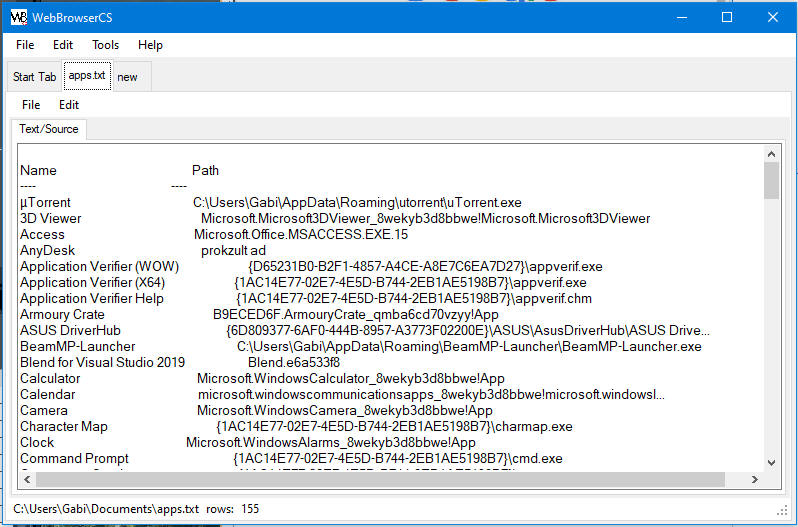Click the Character Map entry
This screenshot has width=798, height=527.
(x=64, y=427)
